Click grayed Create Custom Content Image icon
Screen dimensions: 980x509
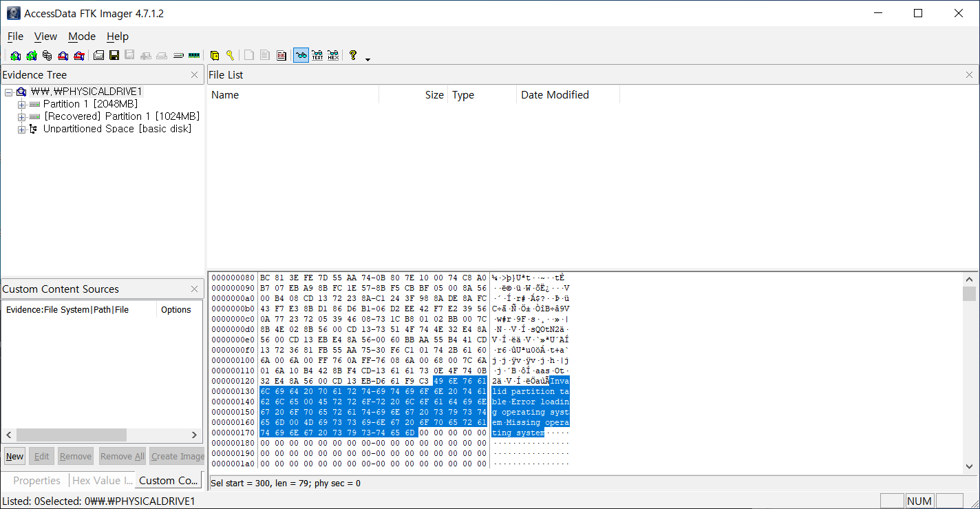pos(162,56)
